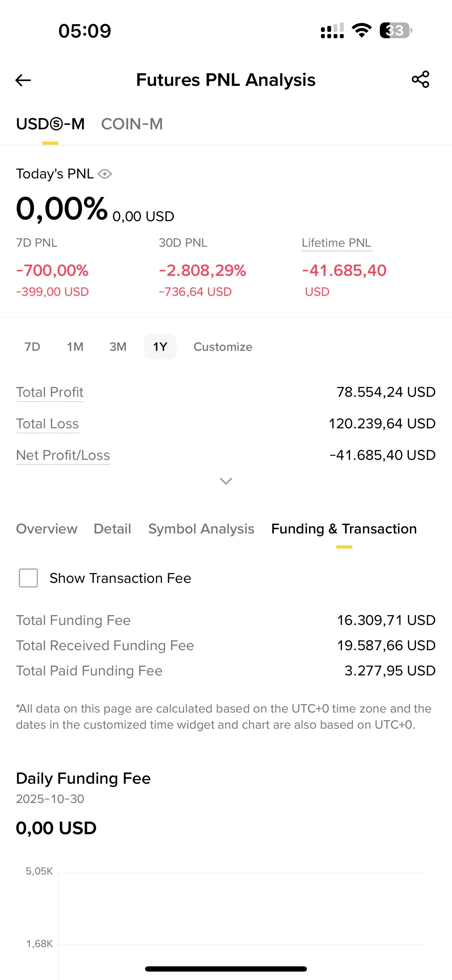
Task: Enable Show Transaction Fee checkbox
Action: (x=28, y=578)
